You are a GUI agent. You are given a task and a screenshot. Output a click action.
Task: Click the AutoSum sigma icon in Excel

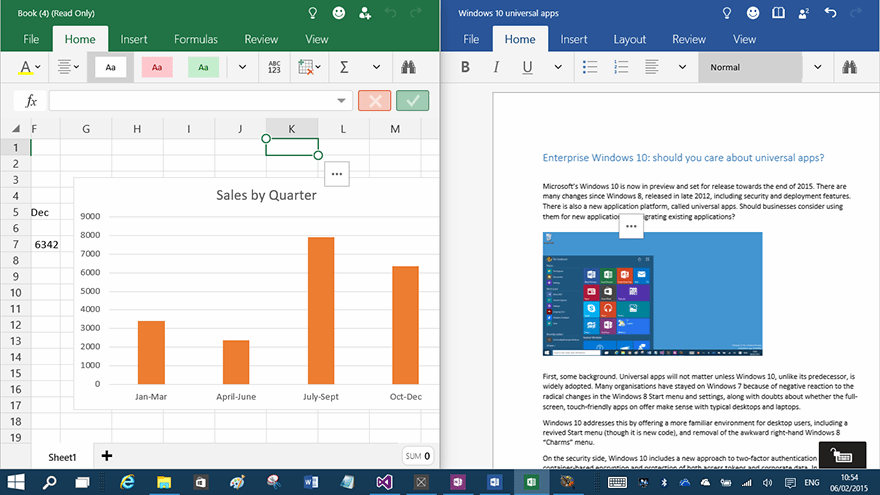click(x=344, y=67)
